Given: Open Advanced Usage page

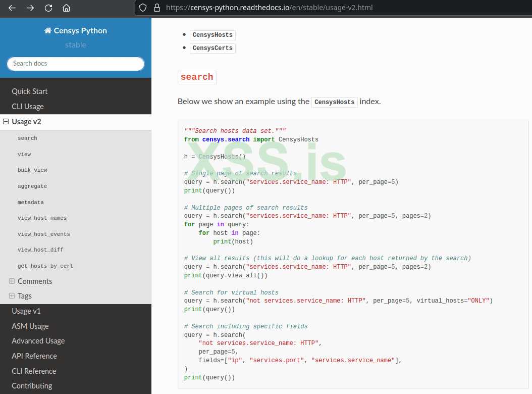Looking at the screenshot, I should [38, 340].
